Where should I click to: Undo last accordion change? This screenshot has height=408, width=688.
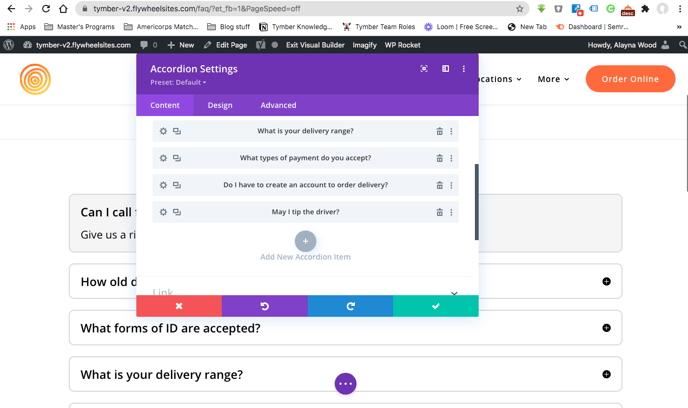coord(265,306)
